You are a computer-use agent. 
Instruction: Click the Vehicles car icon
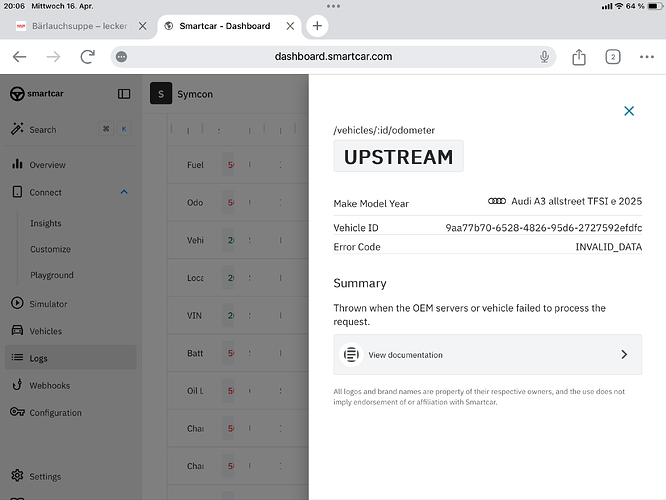[x=17, y=330]
